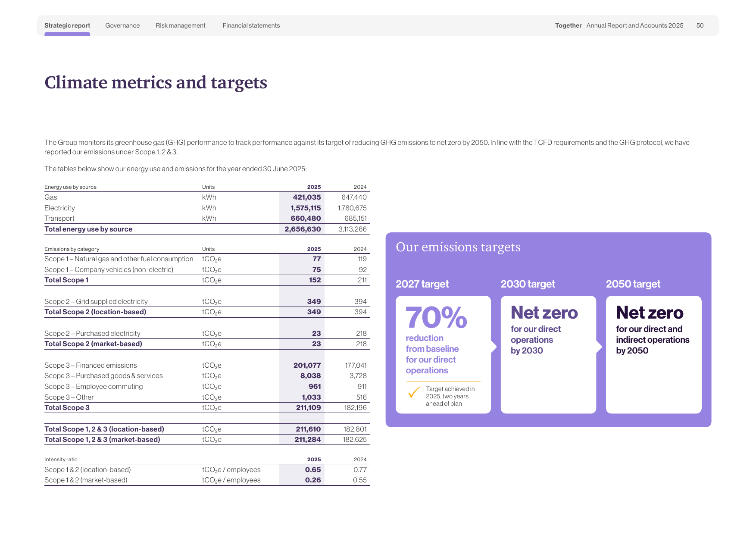
Task: Click the Gas 2025 value 421,035
Action: (307, 197)
